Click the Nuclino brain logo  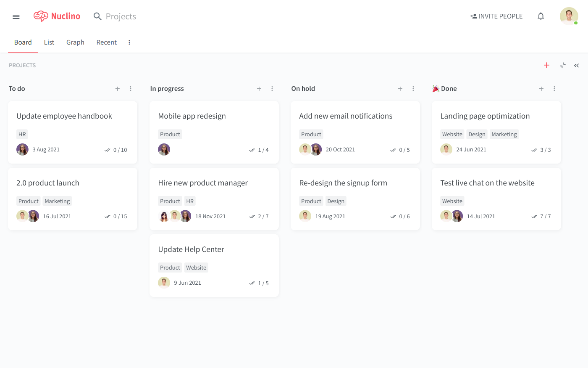pyautogui.click(x=41, y=16)
